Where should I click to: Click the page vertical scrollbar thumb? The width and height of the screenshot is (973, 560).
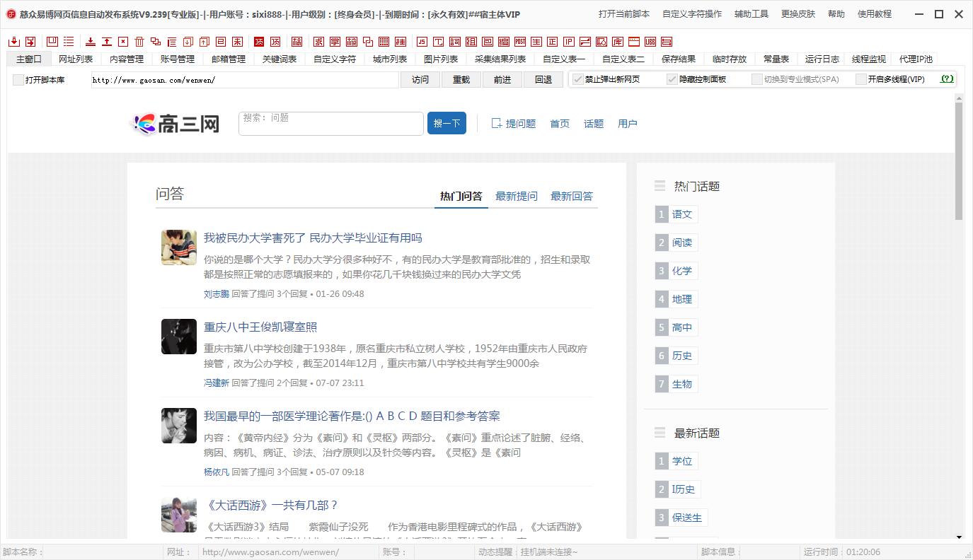coord(959,161)
